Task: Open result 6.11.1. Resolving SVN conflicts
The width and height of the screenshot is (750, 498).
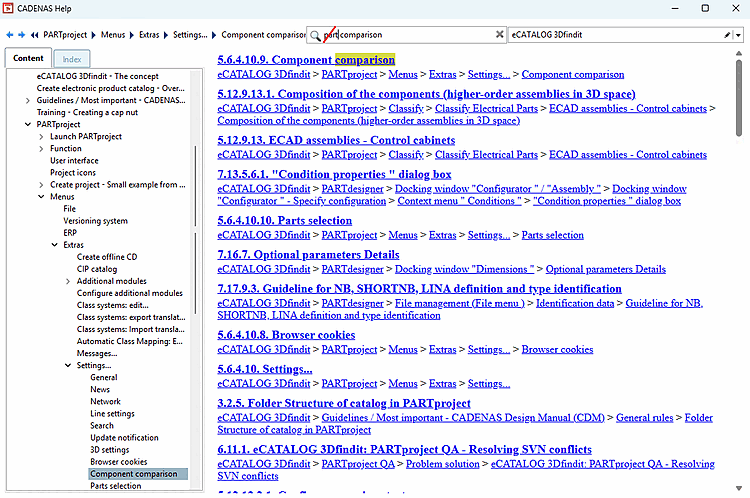Action: click(404, 450)
